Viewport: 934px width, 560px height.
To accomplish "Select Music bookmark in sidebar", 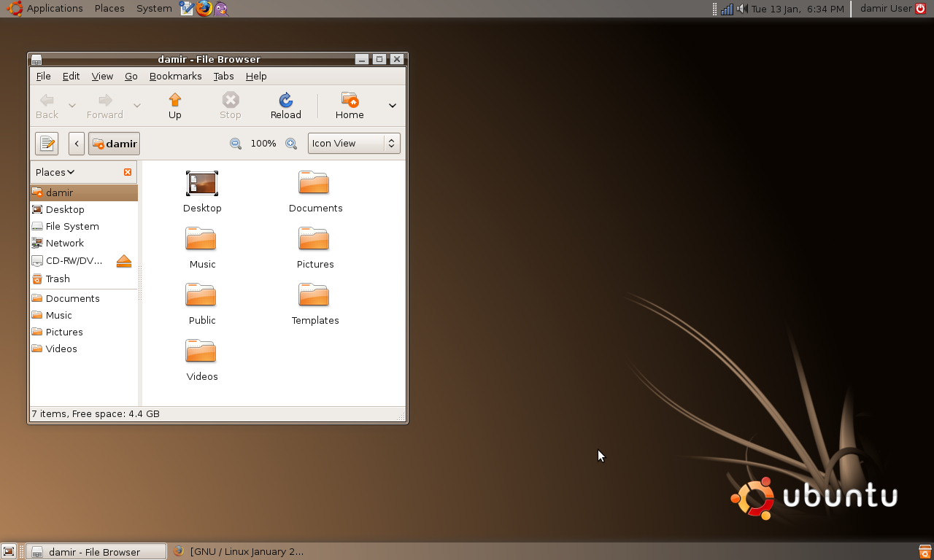I will point(84,315).
